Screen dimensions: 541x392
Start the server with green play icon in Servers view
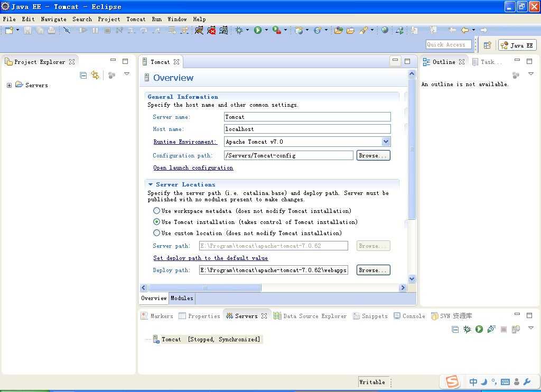tap(479, 329)
